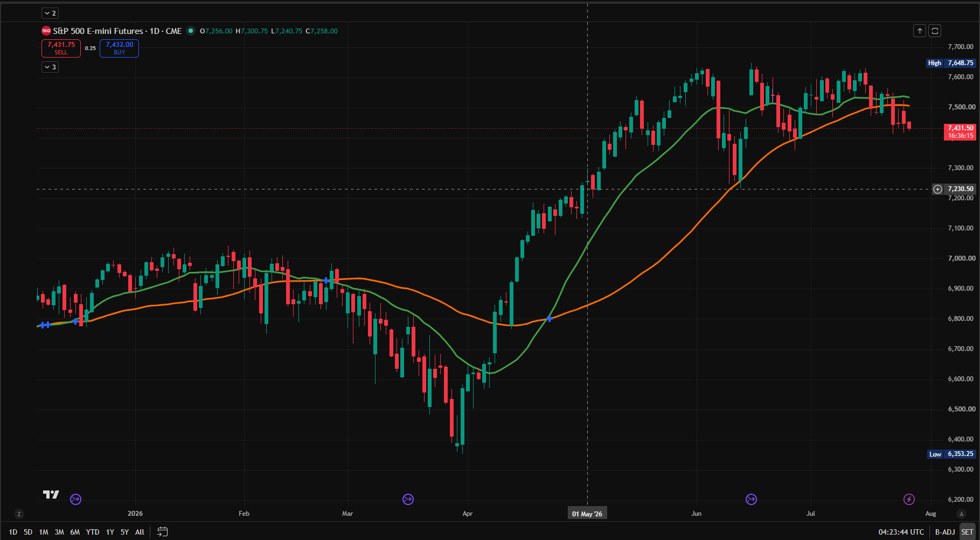Click the High 7,648.75 price label
This screenshot has height=540, width=980.
950,63
